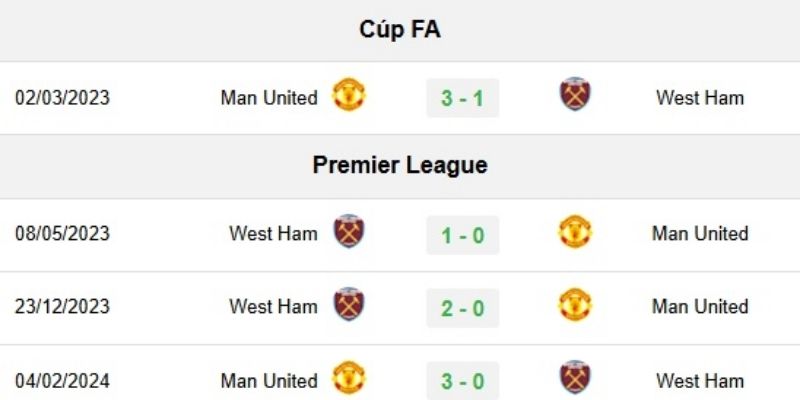Click Man United away team name on 23/12/2023
The image size is (800, 400).
pyautogui.click(x=700, y=307)
